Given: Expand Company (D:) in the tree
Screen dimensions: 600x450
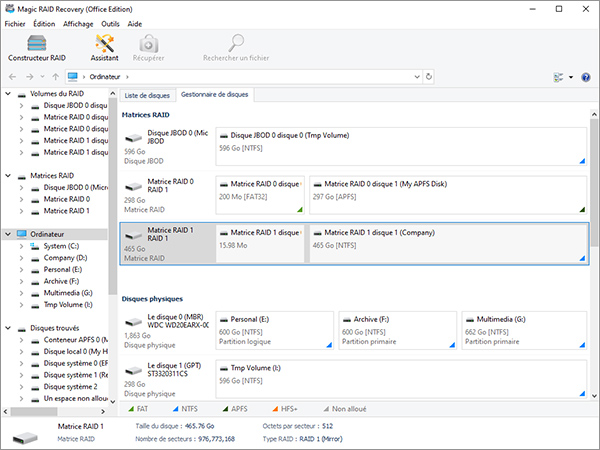Looking at the screenshot, I should tap(21, 258).
